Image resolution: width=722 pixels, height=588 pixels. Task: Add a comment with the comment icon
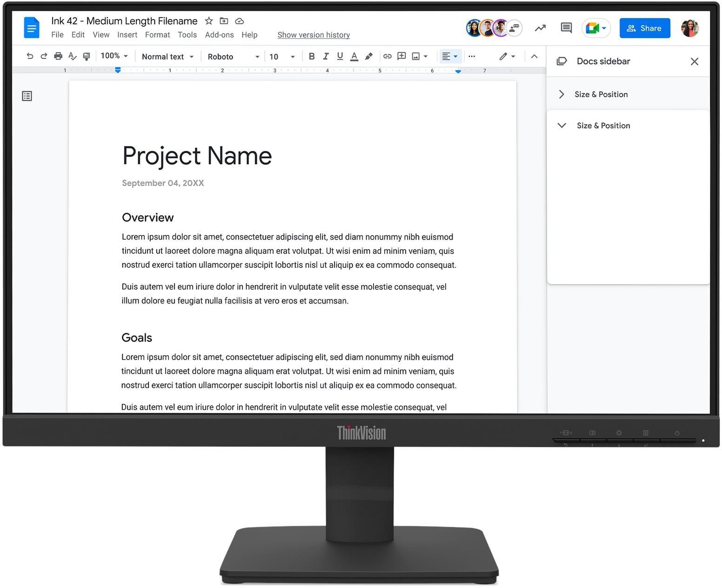pyautogui.click(x=401, y=56)
